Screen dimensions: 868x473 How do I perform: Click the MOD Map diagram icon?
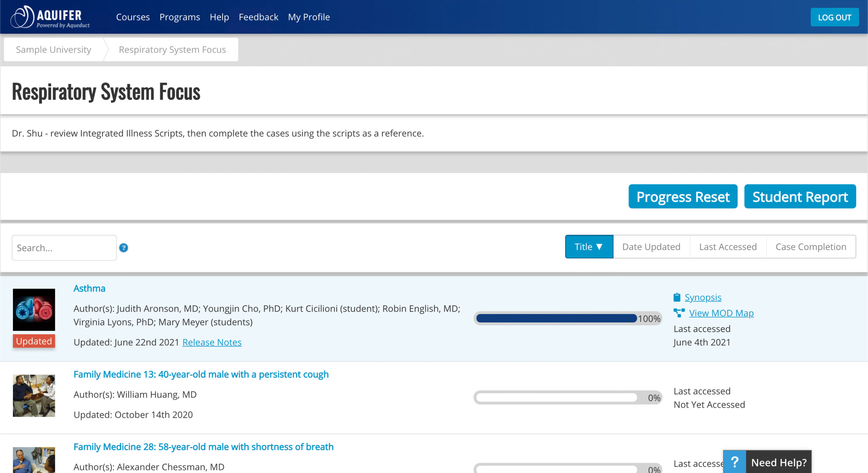[x=679, y=313]
